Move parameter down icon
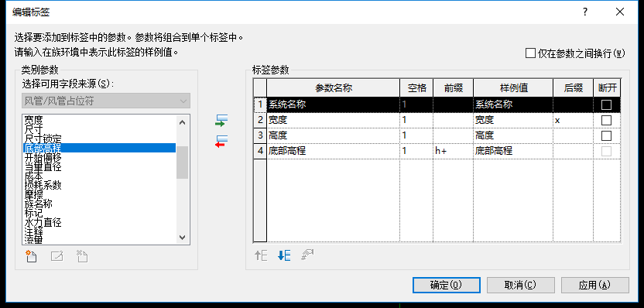This screenshot has width=644, height=308. [284, 255]
